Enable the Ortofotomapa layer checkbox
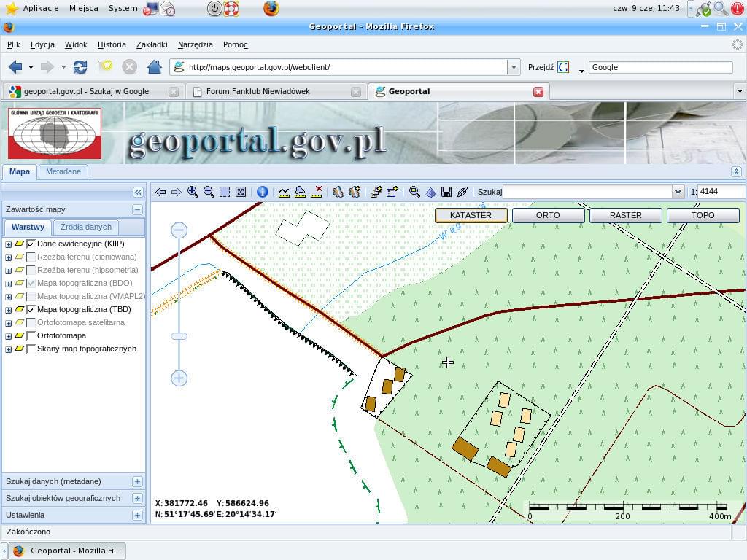The width and height of the screenshot is (747, 560). click(x=31, y=335)
